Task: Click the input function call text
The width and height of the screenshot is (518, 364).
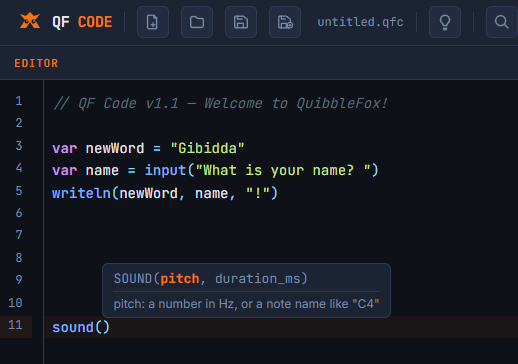Action: 165,170
